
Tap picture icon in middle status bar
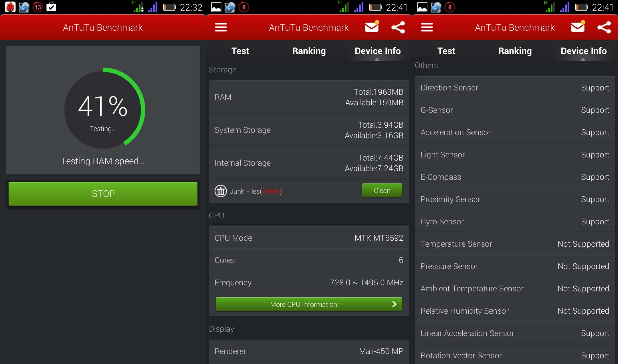(216, 7)
